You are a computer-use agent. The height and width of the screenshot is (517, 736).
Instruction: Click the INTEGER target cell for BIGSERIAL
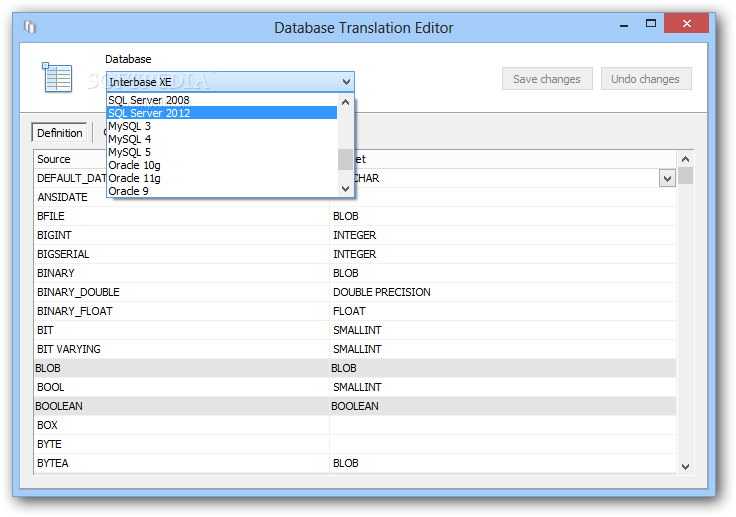(x=503, y=254)
